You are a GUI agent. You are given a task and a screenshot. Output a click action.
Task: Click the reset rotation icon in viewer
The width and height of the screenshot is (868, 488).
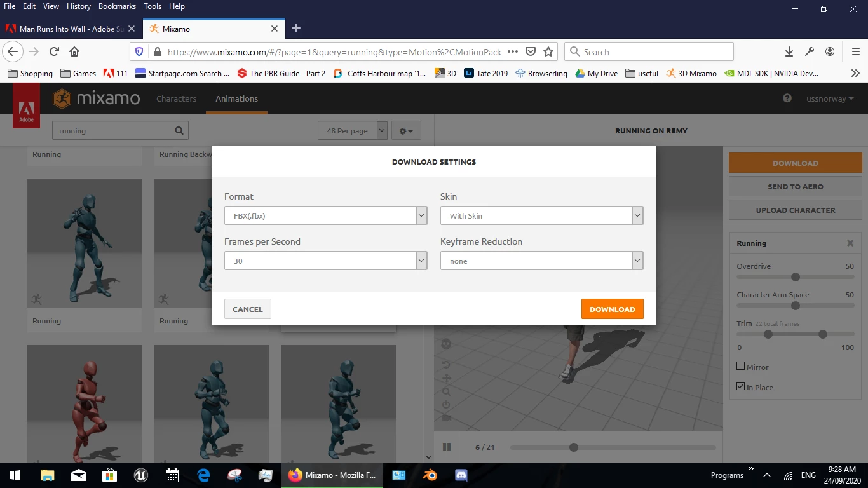point(446,365)
